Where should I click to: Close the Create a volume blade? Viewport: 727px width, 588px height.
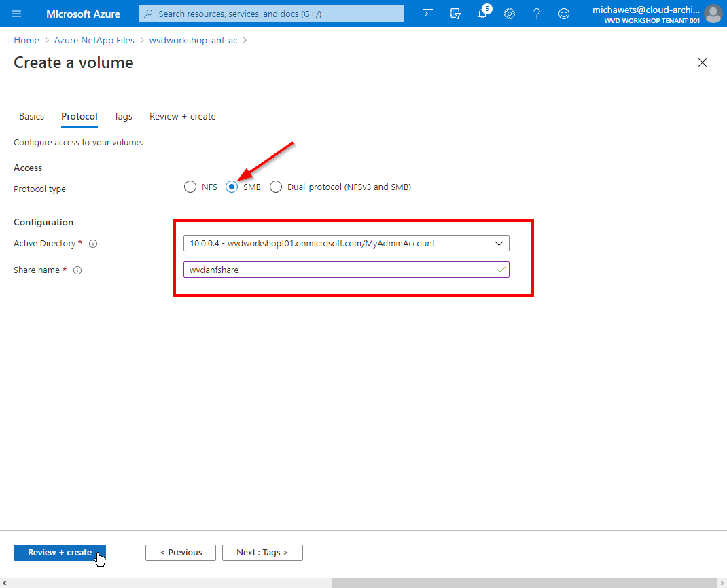click(703, 62)
